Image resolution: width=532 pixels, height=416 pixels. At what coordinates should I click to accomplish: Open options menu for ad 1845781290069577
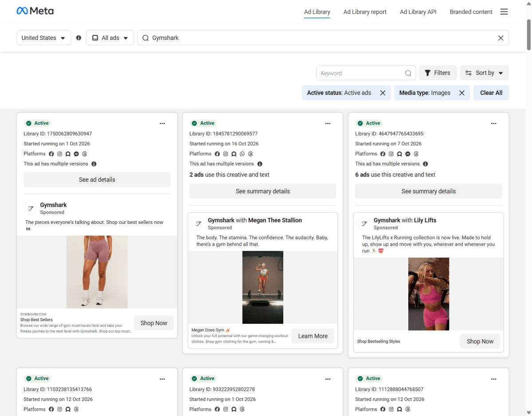point(328,123)
